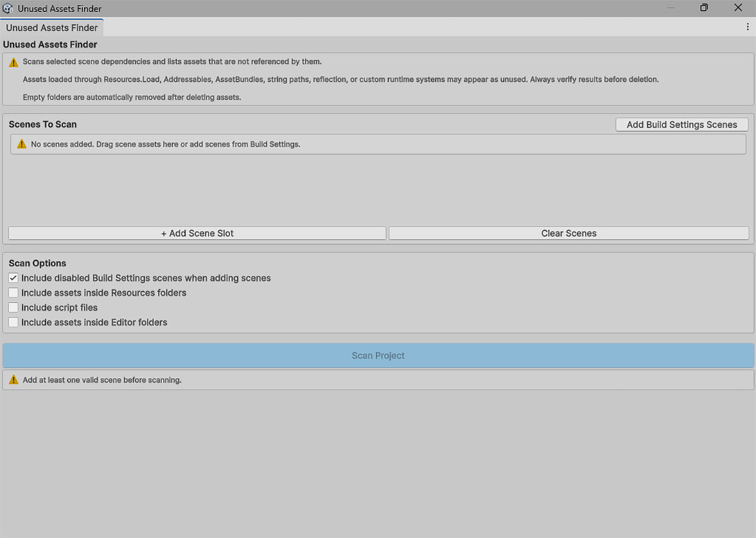Click warning icon beside 'No scenes added'
This screenshot has height=538, width=756.
click(22, 144)
